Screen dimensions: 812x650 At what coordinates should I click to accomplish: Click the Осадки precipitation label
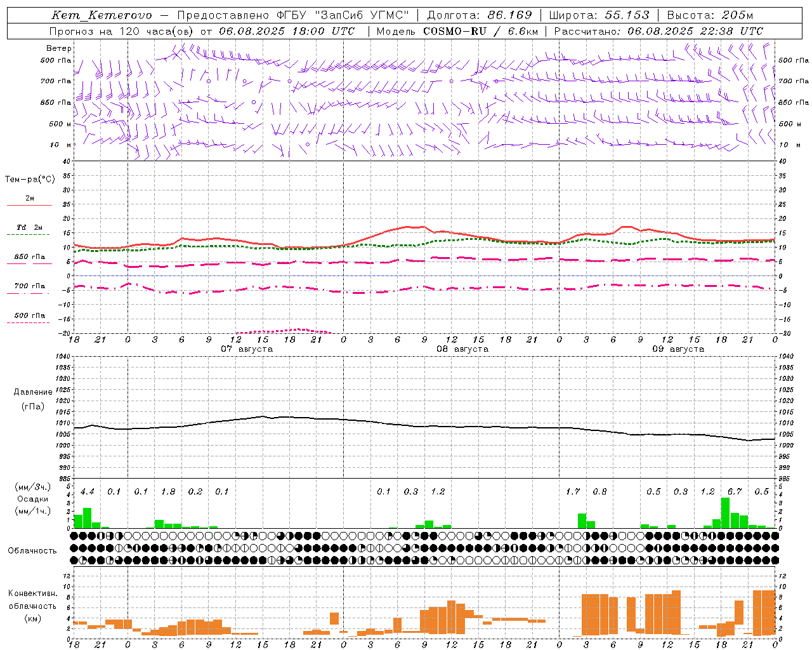click(x=32, y=499)
